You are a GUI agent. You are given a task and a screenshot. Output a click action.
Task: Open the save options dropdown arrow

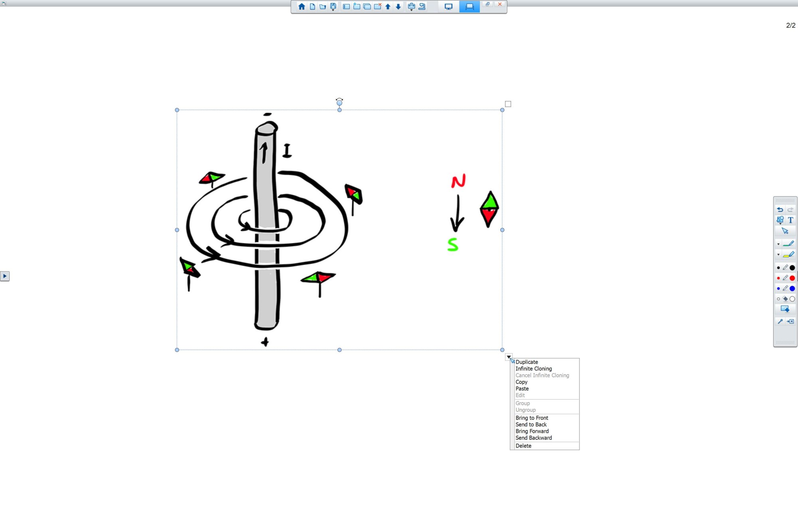pyautogui.click(x=334, y=10)
